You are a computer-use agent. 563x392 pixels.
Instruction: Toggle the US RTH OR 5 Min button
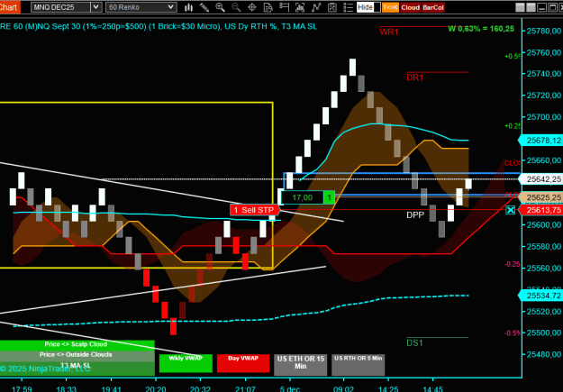point(358,365)
